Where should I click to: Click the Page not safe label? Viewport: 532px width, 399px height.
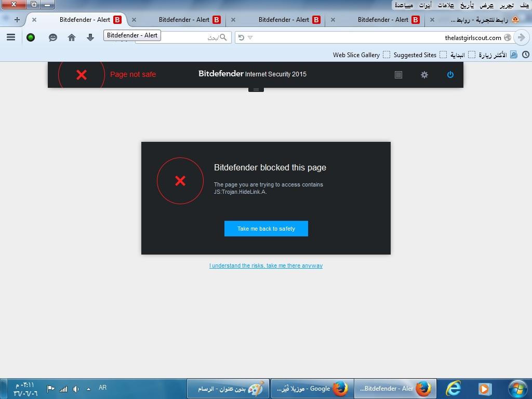click(133, 74)
